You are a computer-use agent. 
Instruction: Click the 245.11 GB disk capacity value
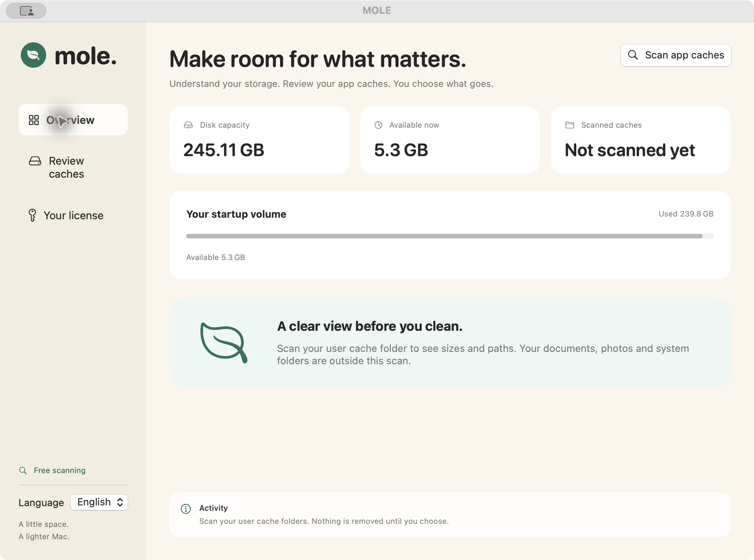[x=224, y=150]
